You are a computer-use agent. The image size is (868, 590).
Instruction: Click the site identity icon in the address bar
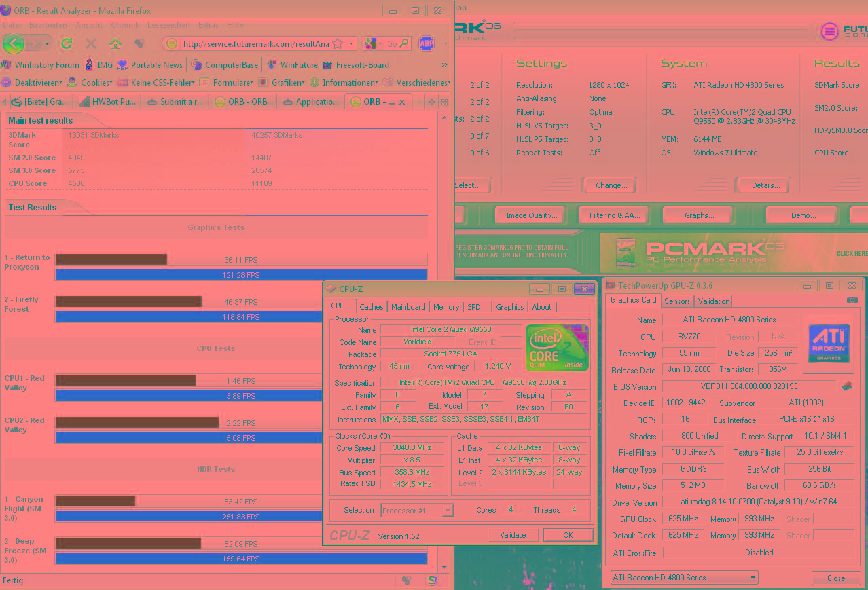coord(172,43)
